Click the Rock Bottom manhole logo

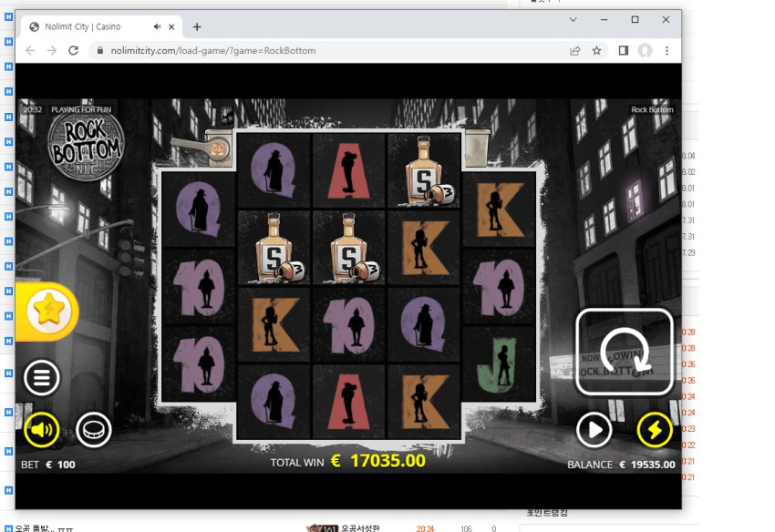pos(86,145)
